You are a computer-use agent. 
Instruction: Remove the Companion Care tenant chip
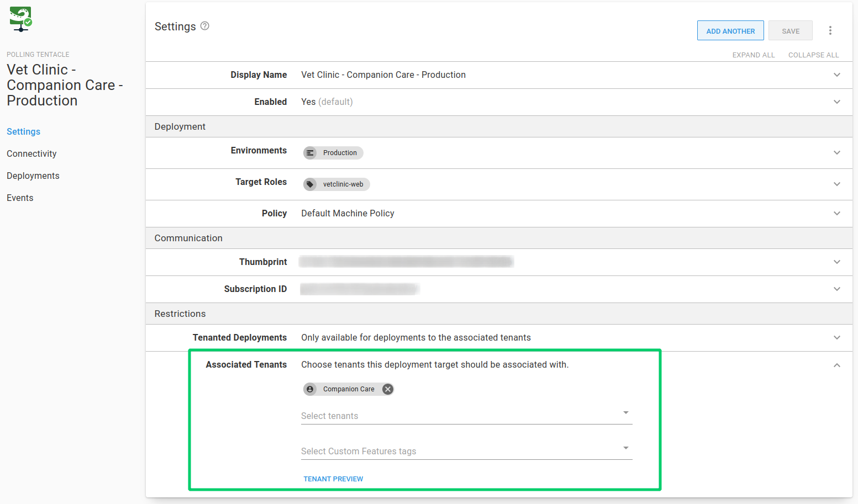coord(388,389)
